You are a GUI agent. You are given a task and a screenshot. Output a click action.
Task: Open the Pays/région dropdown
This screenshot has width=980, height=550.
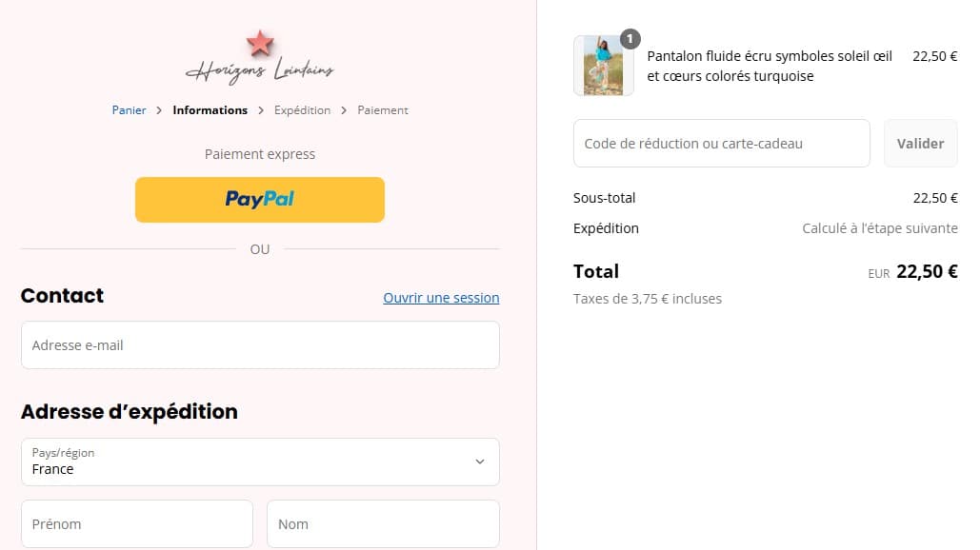[260, 462]
